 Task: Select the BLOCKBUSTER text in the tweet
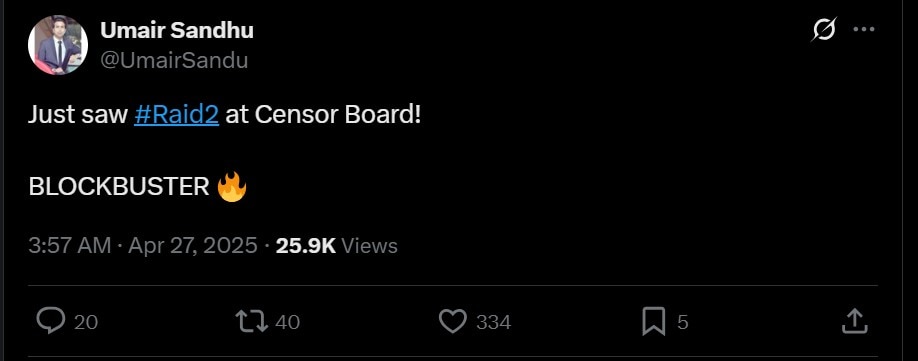tap(119, 187)
